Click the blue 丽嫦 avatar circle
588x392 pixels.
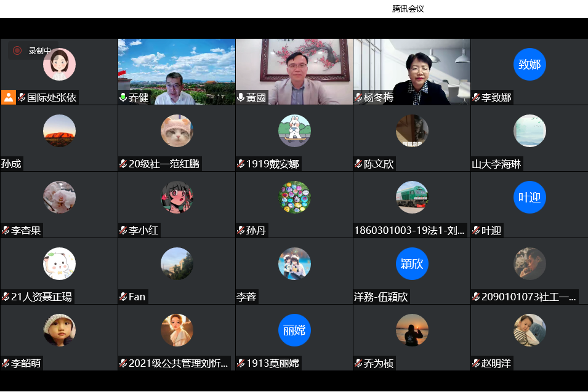(294, 330)
